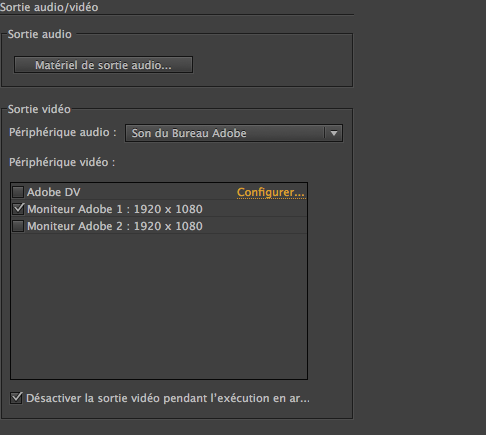Select Moniteur Adobe 1 : 1920 x 1080 label
This screenshot has height=435, width=486.
click(115, 209)
